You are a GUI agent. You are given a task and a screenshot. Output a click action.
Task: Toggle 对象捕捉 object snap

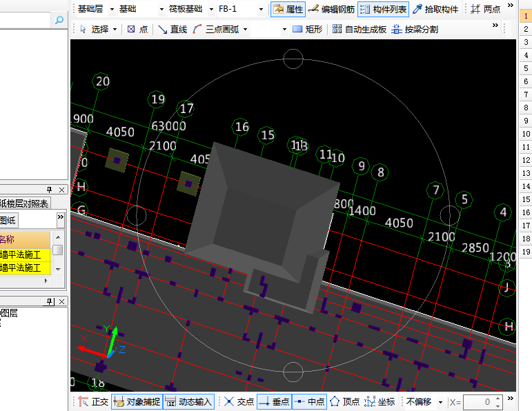pos(137,402)
